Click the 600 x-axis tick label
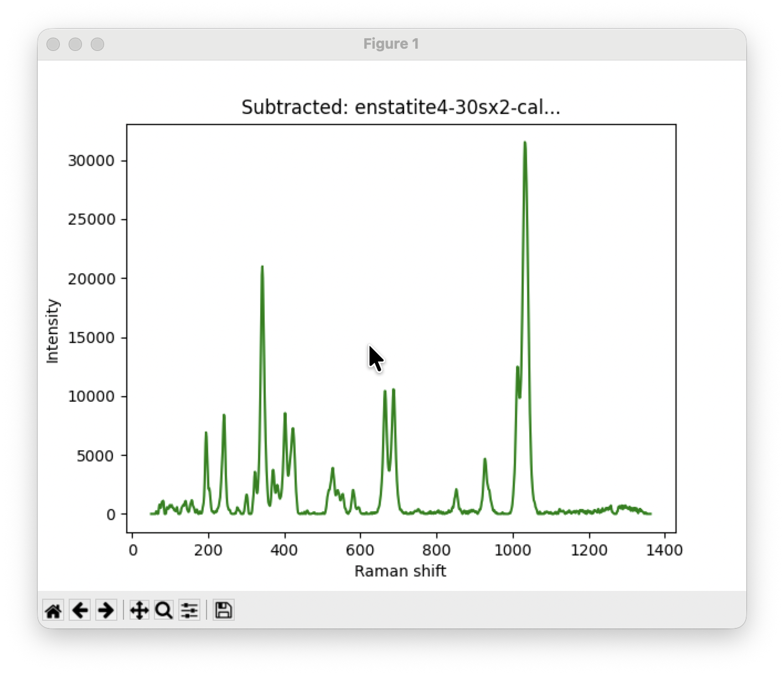This screenshot has height=675, width=784. (360, 551)
